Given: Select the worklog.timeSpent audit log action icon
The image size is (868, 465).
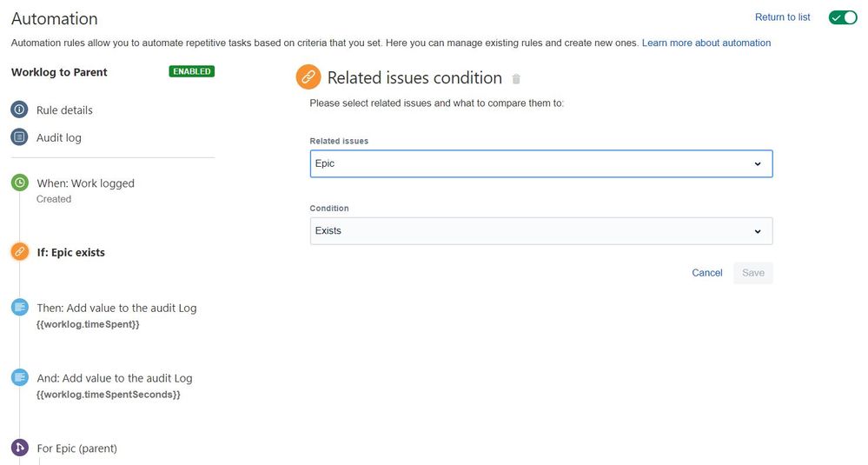Looking at the screenshot, I should pyautogui.click(x=19, y=307).
